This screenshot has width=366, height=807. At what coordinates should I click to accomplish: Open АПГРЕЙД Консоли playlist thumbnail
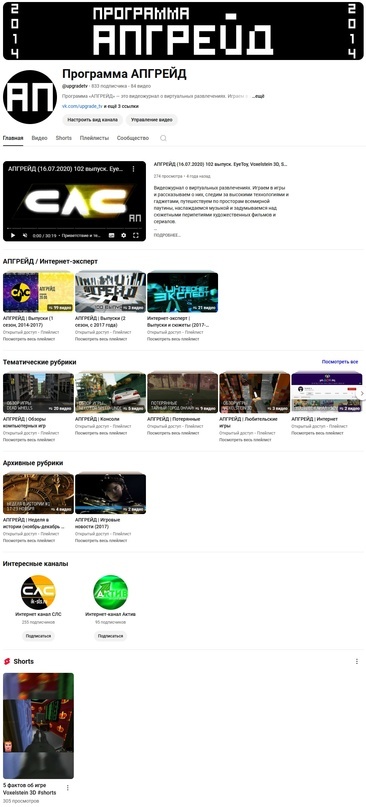(x=111, y=393)
